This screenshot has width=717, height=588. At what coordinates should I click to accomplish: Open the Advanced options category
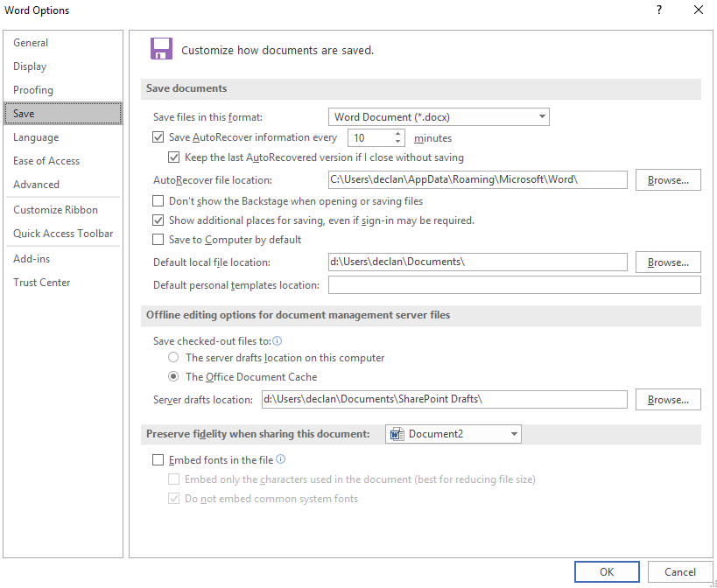point(37,185)
